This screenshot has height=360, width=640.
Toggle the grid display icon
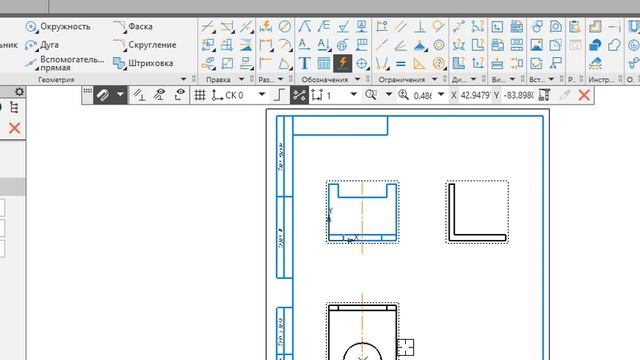point(200,95)
